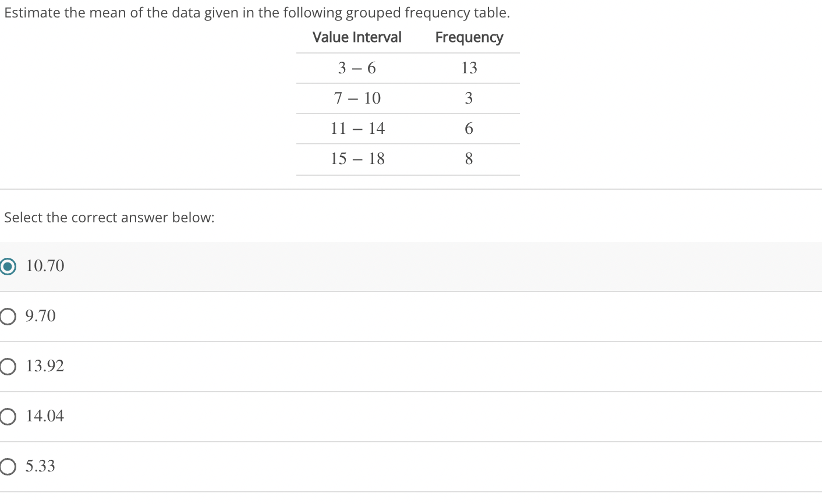Click the table row for interval 3-6
The image size is (822, 504).
point(357,68)
